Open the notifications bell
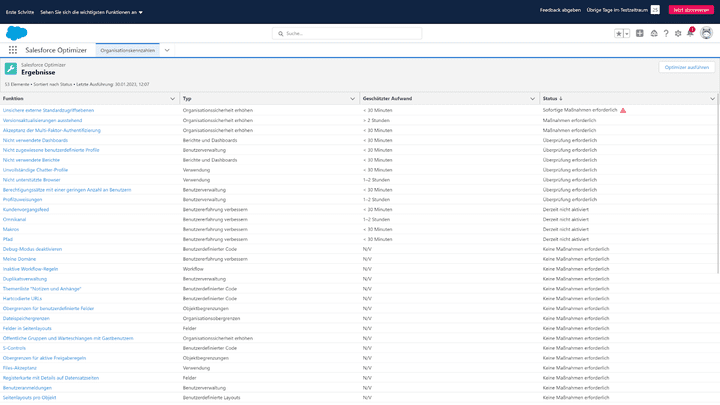This screenshot has height=405, width=720. (x=690, y=33)
